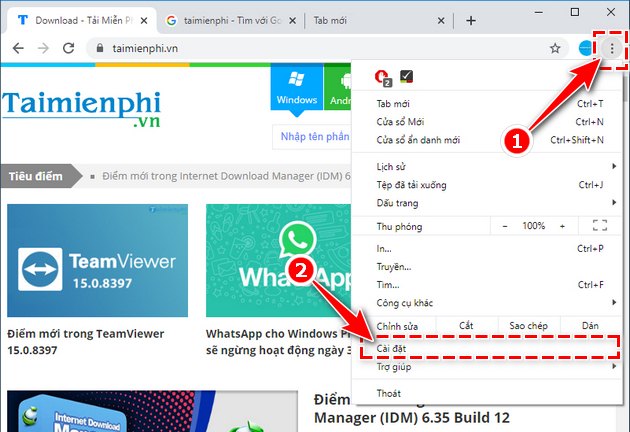Select Thoát to quit Chrome
This screenshot has height=432, width=630.
click(487, 393)
